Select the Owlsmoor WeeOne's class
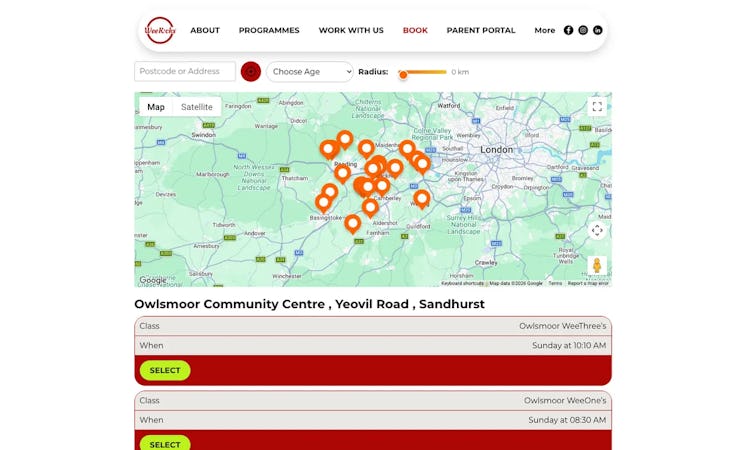 165,444
